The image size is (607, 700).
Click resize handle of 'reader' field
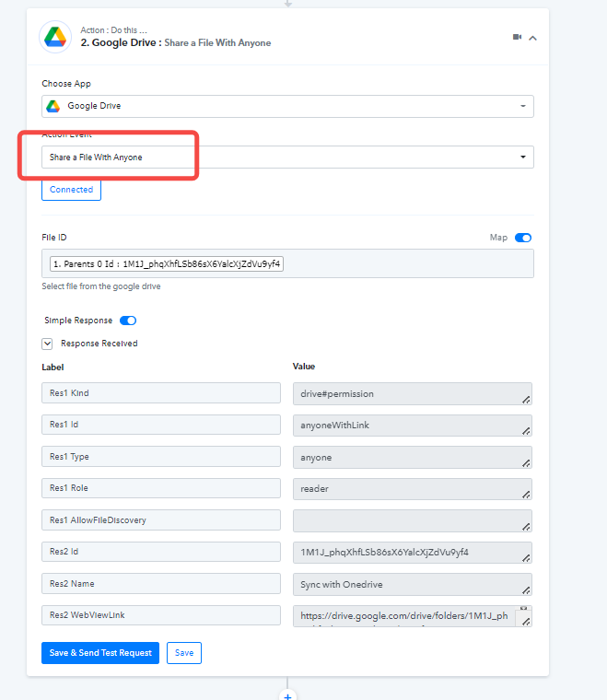[x=526, y=495]
